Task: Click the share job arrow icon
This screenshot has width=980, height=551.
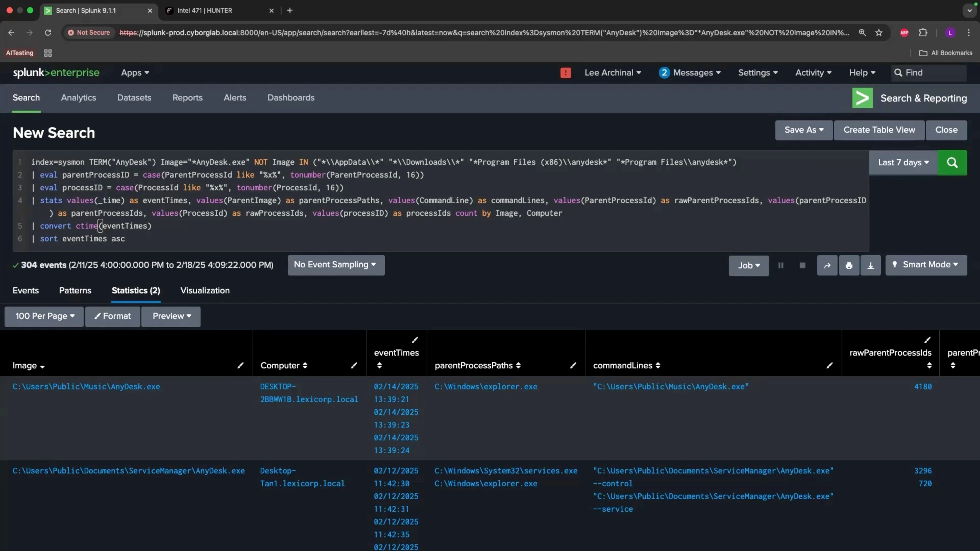Action: coord(827,265)
